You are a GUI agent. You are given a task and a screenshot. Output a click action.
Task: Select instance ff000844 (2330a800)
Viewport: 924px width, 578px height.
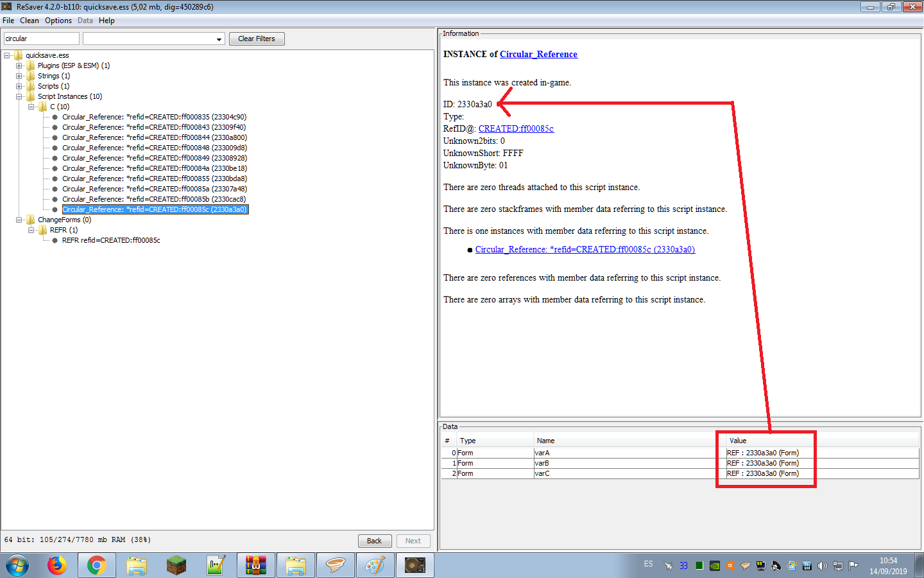click(x=155, y=137)
